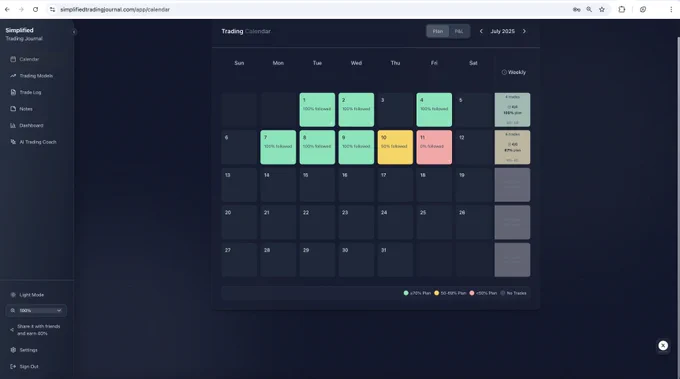
Task: Click the July 2025 month label
Action: (503, 31)
